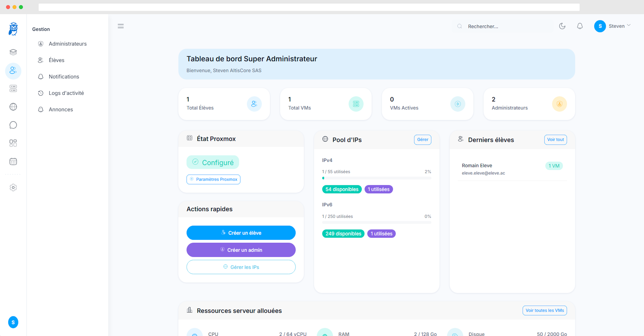The width and height of the screenshot is (644, 336).
Task: Toggle dark mode with moon icon
Action: 562,26
